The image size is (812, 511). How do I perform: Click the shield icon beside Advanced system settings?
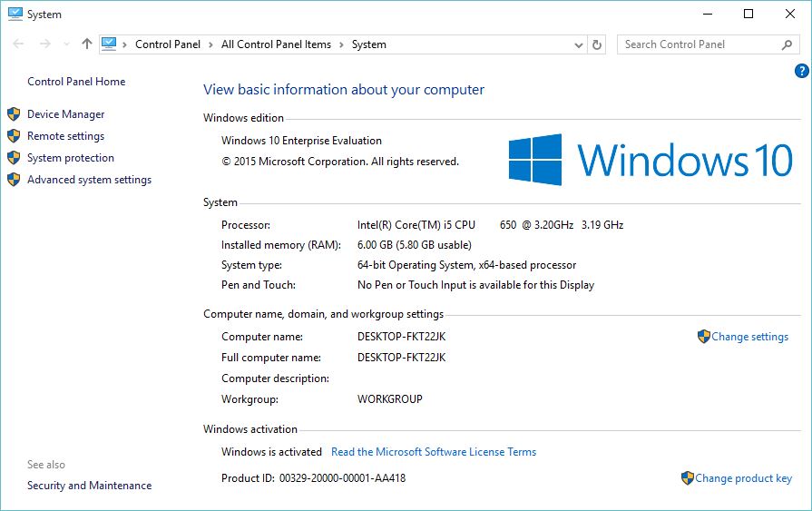pyautogui.click(x=14, y=180)
